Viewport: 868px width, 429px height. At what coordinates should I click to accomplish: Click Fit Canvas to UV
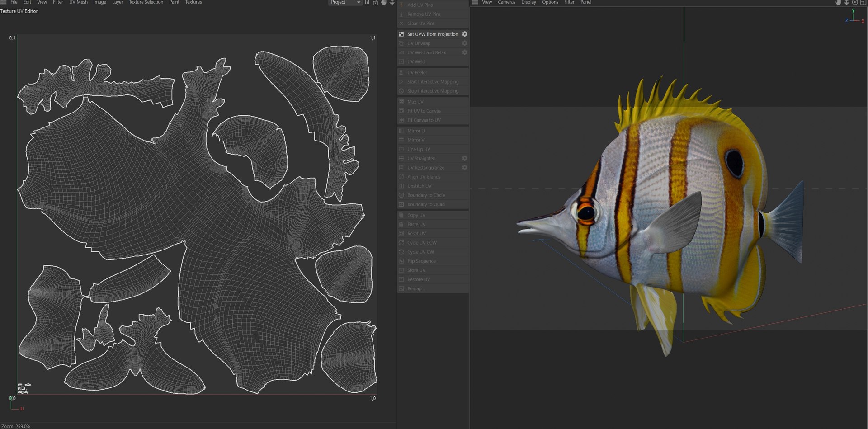tap(433, 120)
